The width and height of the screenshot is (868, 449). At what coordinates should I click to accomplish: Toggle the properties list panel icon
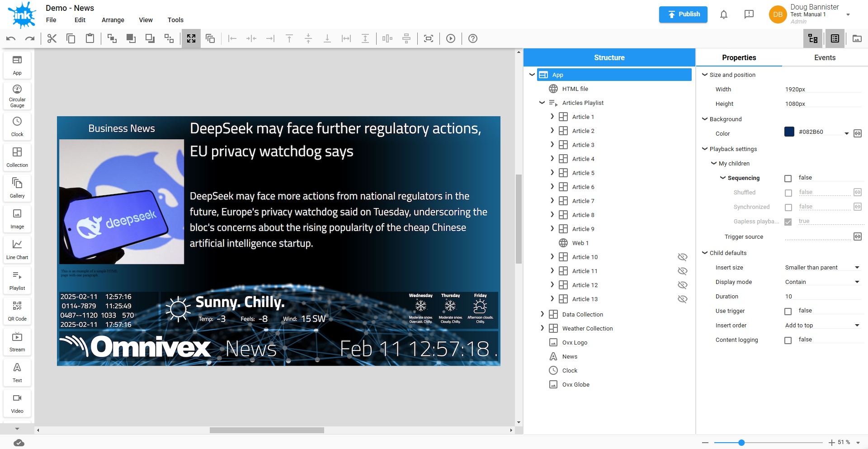(x=835, y=38)
